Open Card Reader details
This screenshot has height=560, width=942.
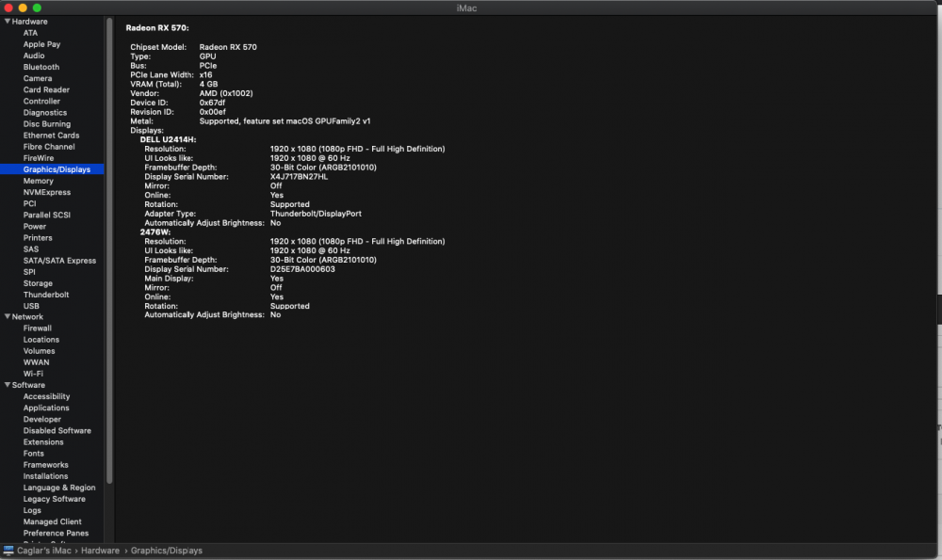click(46, 90)
